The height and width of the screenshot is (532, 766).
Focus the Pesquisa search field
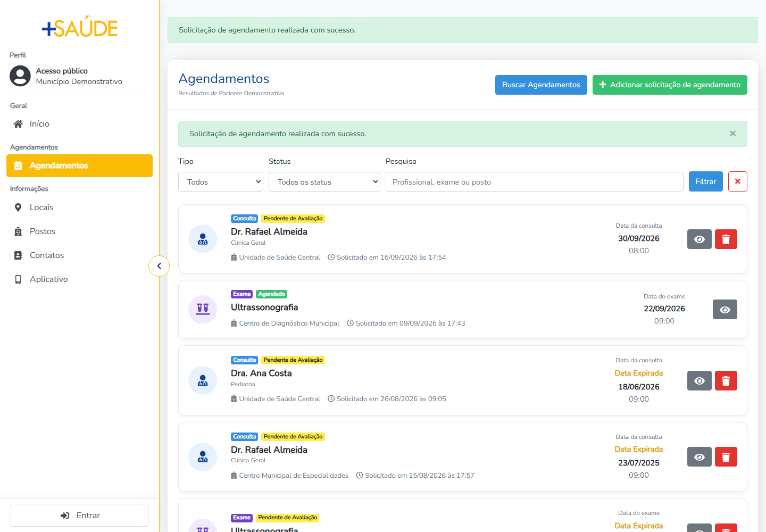point(534,182)
